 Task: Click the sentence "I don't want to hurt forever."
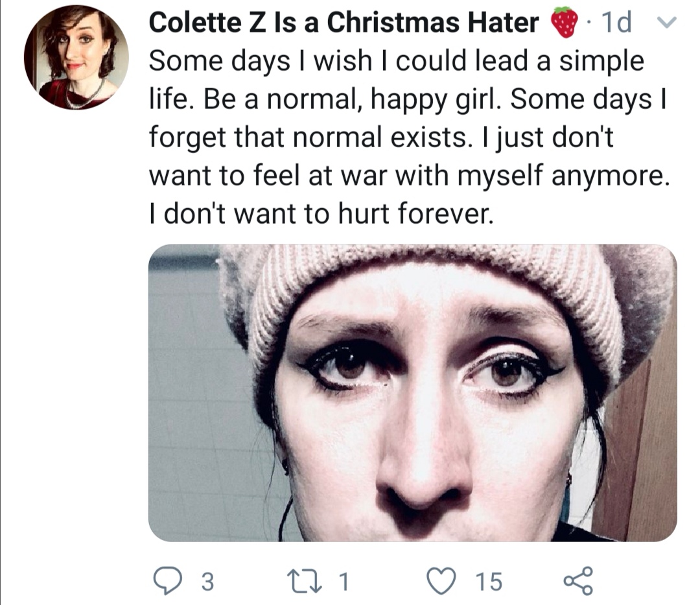pos(321,213)
